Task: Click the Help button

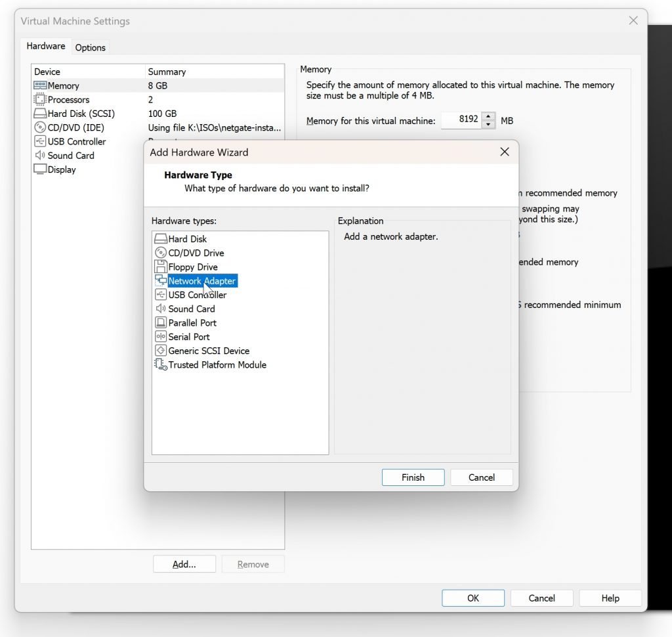Action: coord(610,598)
